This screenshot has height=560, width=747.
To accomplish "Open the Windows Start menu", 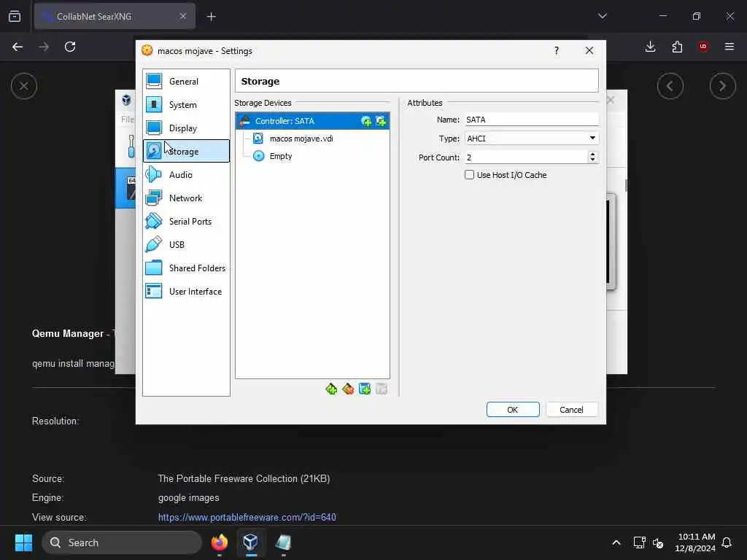I will pyautogui.click(x=24, y=542).
